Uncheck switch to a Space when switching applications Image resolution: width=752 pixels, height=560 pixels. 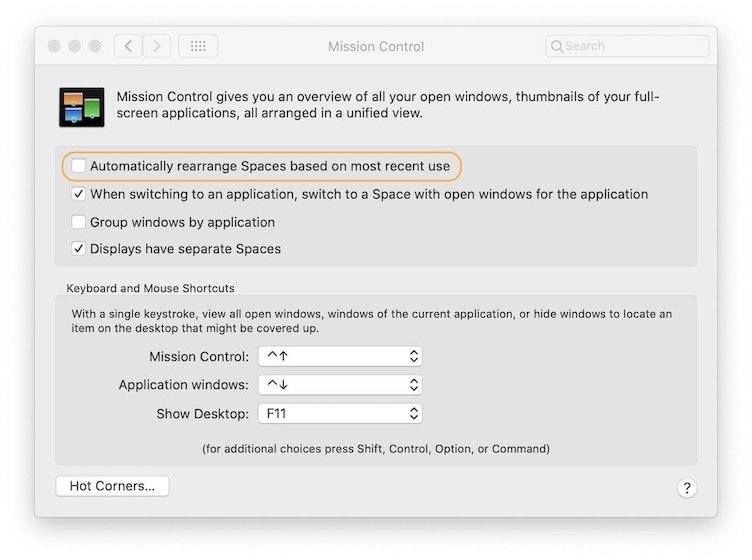point(79,194)
